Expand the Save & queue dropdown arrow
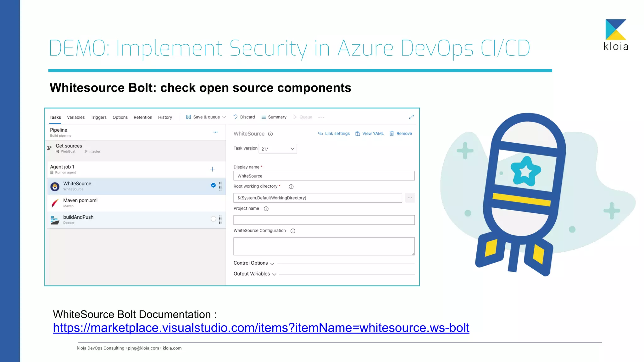This screenshot has width=644, height=362. coord(224,117)
